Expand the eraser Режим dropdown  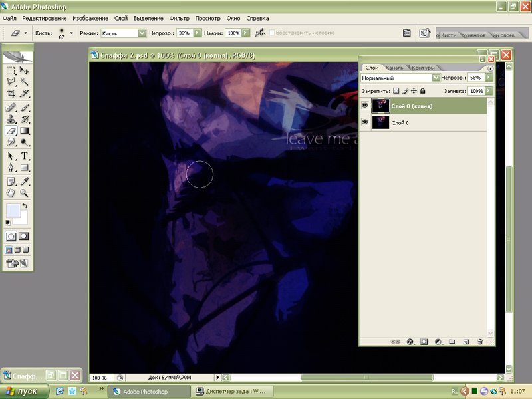[142, 33]
